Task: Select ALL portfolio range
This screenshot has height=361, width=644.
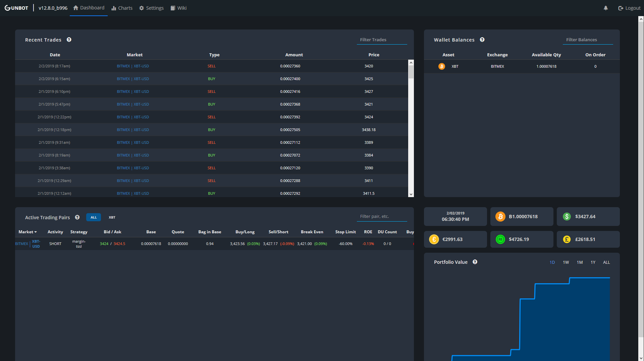Action: 606,262
